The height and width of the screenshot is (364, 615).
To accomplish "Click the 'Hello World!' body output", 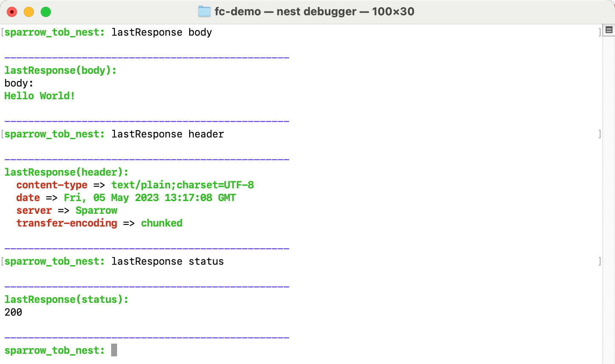I will [x=40, y=96].
